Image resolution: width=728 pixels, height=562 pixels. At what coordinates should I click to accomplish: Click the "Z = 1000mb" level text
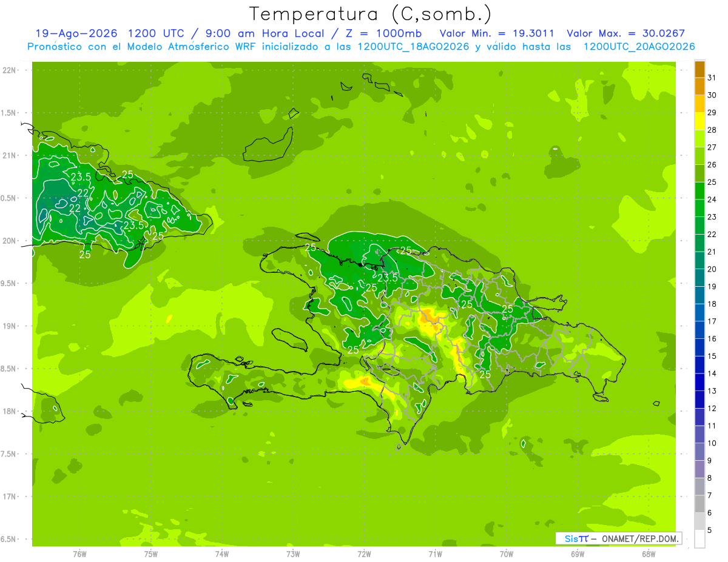383,33
